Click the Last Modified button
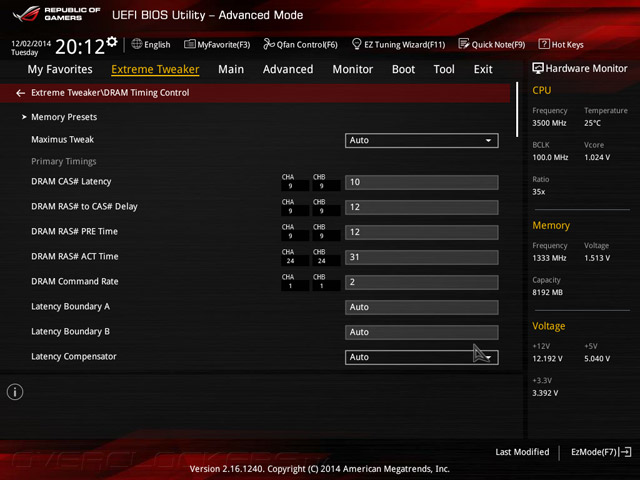The height and width of the screenshot is (480, 640). (x=522, y=452)
